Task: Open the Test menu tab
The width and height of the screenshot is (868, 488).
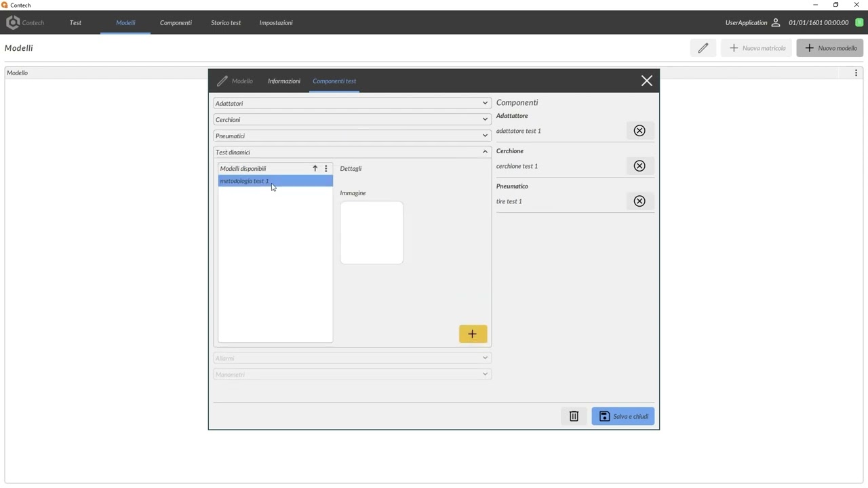Action: pos(75,22)
